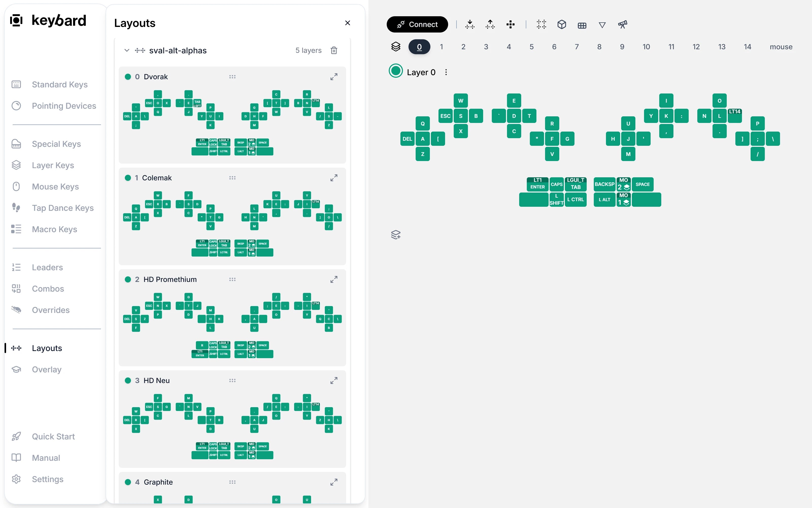The height and width of the screenshot is (508, 812).
Task: Open Quick Start from the sidebar
Action: tap(53, 436)
